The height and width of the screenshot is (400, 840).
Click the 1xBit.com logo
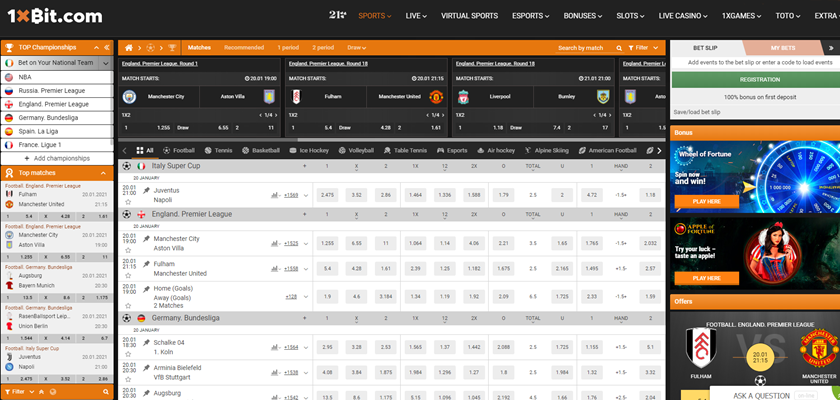pyautogui.click(x=55, y=17)
